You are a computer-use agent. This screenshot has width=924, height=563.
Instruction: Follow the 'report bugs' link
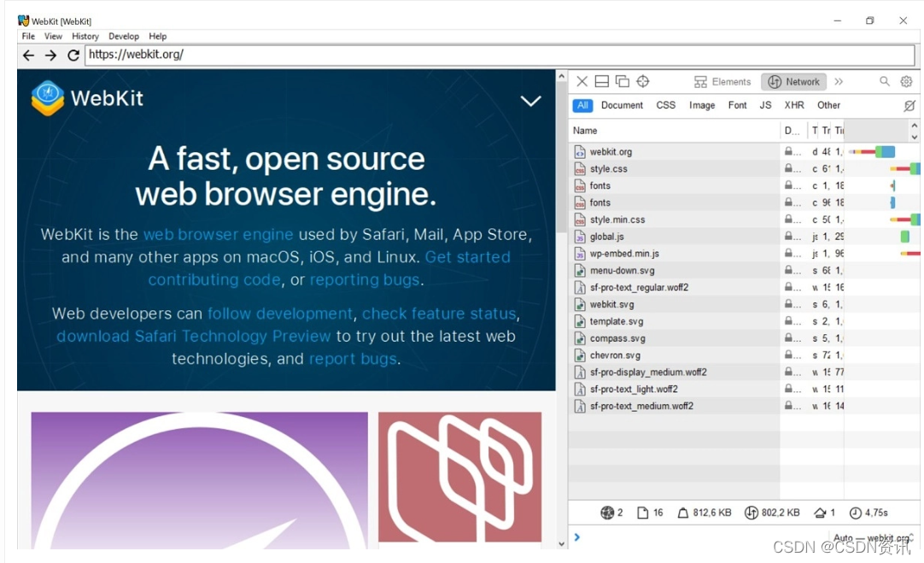[353, 359]
